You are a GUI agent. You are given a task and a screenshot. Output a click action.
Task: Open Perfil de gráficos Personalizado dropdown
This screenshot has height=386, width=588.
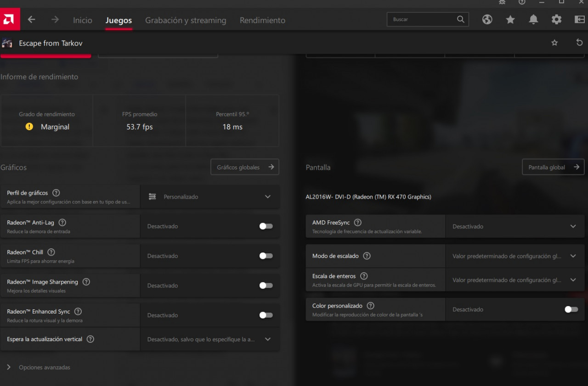click(x=210, y=196)
